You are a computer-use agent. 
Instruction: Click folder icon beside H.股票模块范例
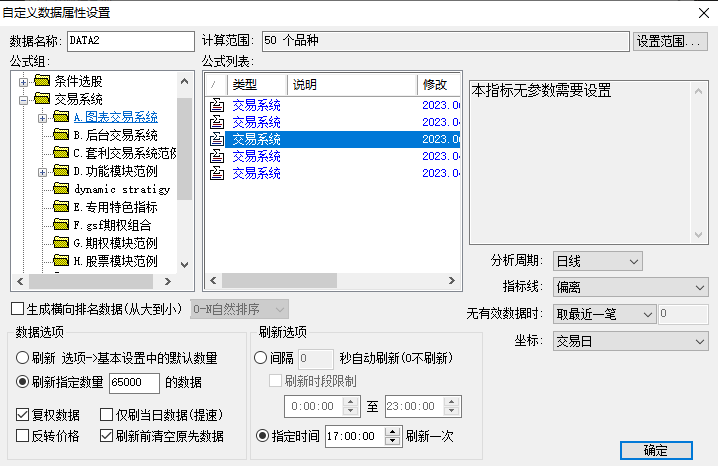pos(61,261)
